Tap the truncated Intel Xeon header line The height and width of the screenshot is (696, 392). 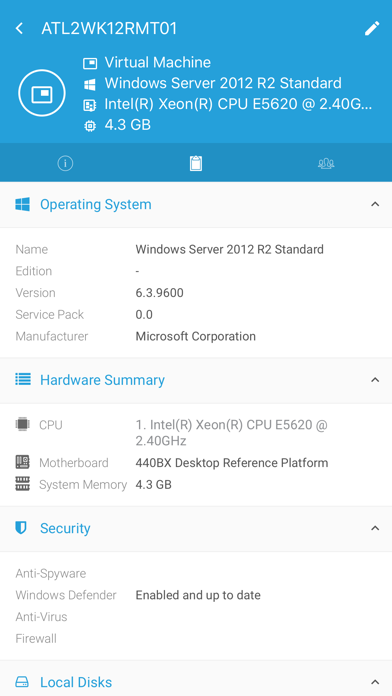[238, 104]
